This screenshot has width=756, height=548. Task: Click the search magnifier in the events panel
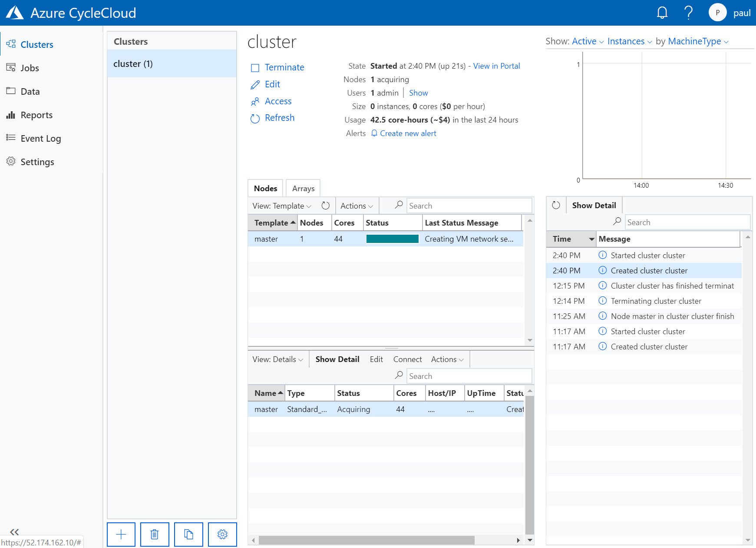point(617,222)
